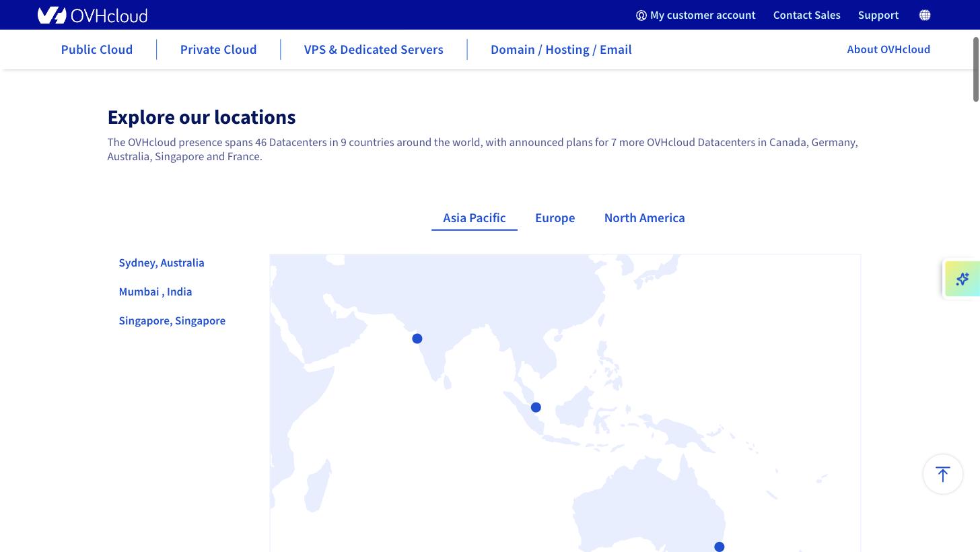Open the Public Cloud menu

tap(97, 49)
